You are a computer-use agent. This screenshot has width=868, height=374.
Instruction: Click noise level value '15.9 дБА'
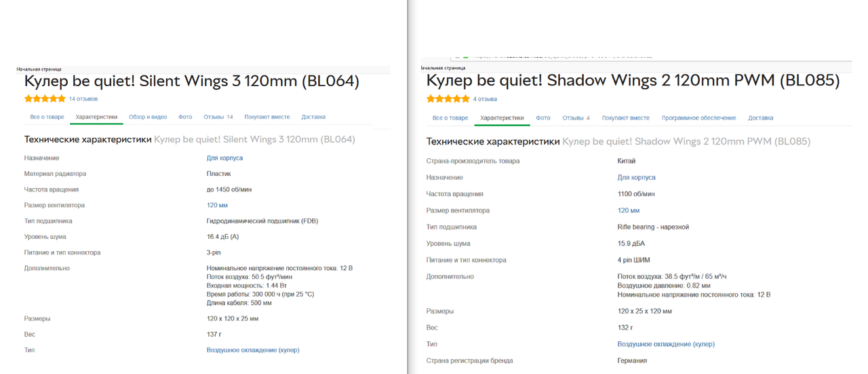(x=631, y=244)
